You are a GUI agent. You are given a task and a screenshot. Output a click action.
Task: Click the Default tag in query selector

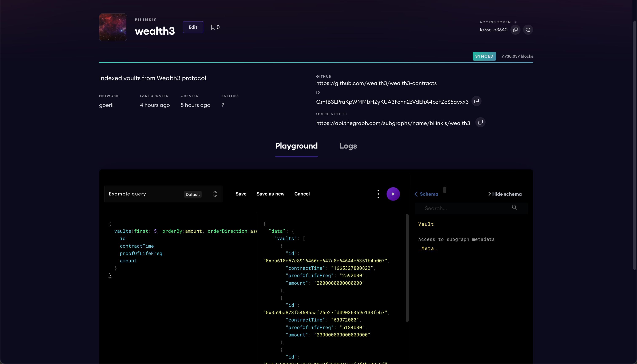193,194
